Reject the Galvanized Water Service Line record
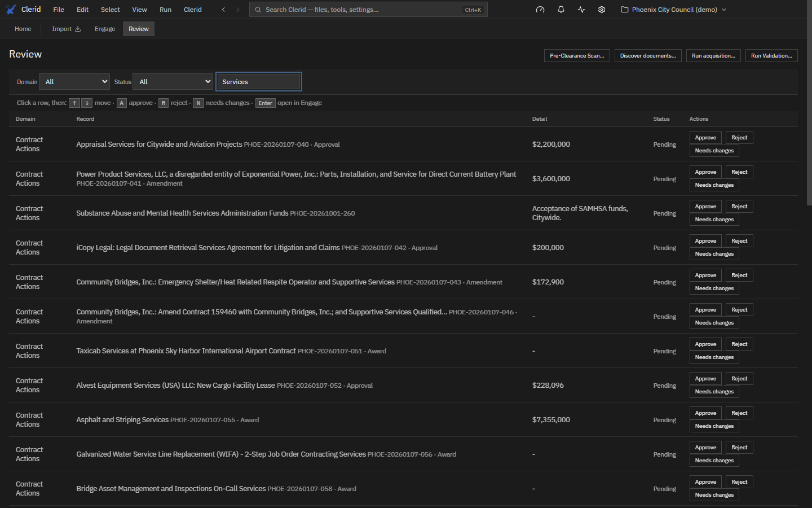 coord(739,448)
